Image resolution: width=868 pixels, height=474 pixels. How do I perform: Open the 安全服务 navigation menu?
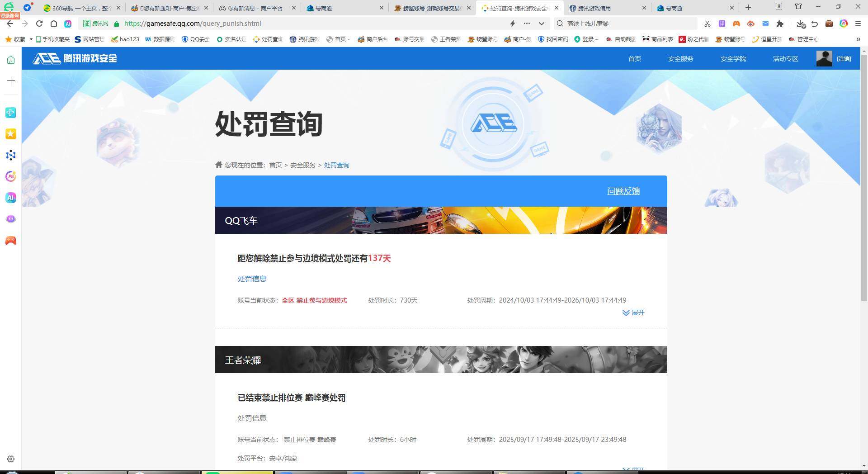pos(680,59)
